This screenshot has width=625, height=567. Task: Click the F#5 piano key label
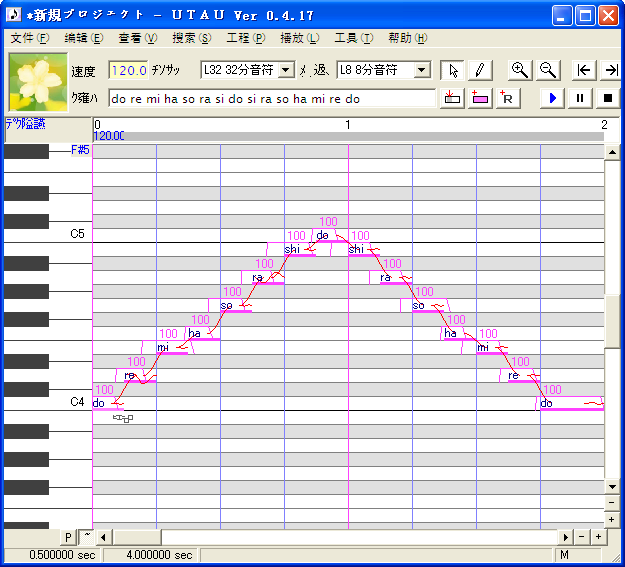click(x=80, y=150)
